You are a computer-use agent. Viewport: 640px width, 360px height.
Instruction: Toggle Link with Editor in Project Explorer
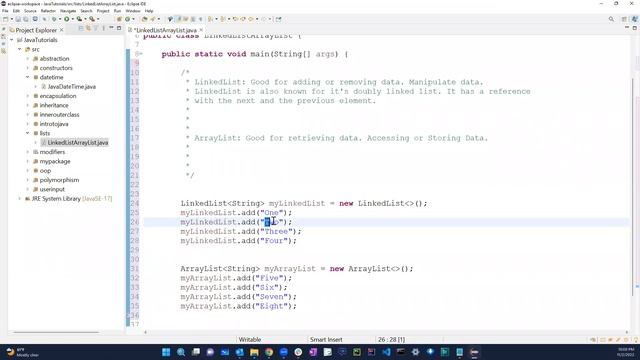[88, 29]
